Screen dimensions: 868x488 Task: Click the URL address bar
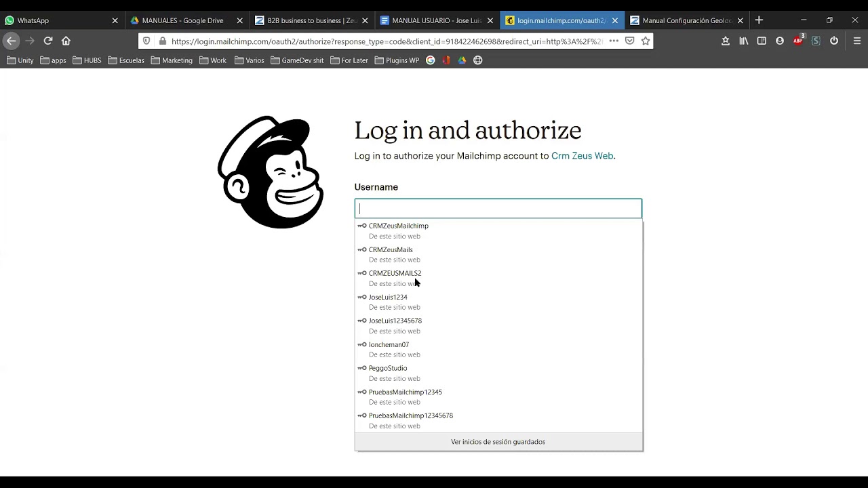tap(387, 41)
